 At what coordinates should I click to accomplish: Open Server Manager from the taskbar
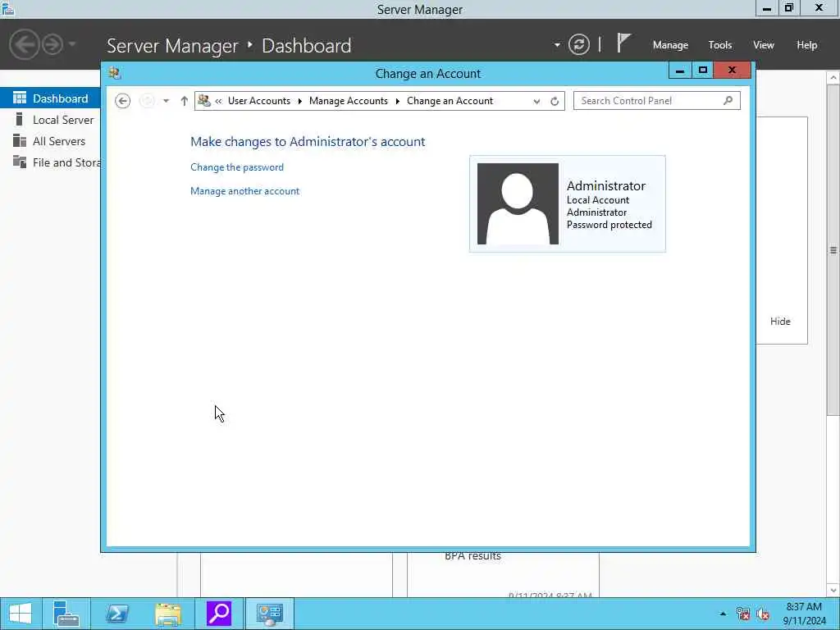coord(66,614)
